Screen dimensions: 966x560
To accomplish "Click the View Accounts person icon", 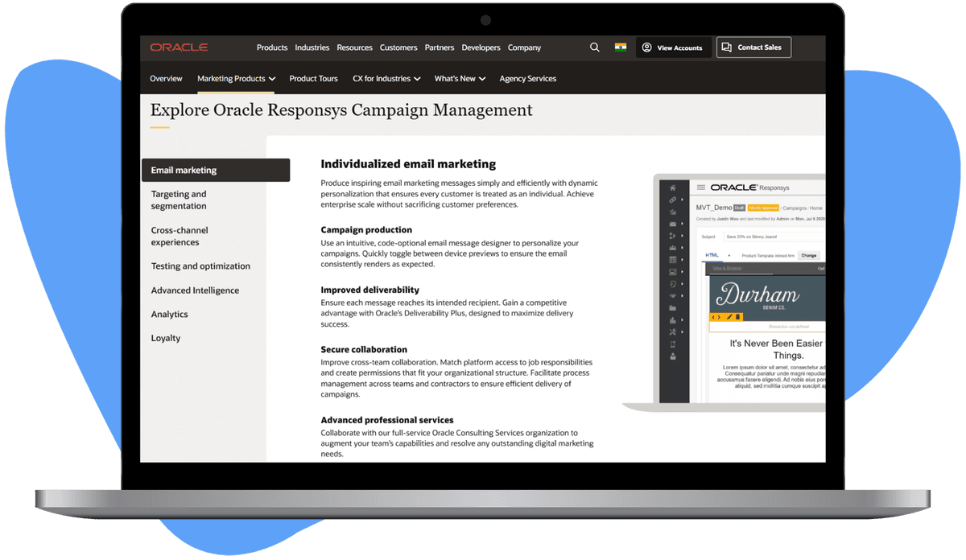I will [x=646, y=47].
